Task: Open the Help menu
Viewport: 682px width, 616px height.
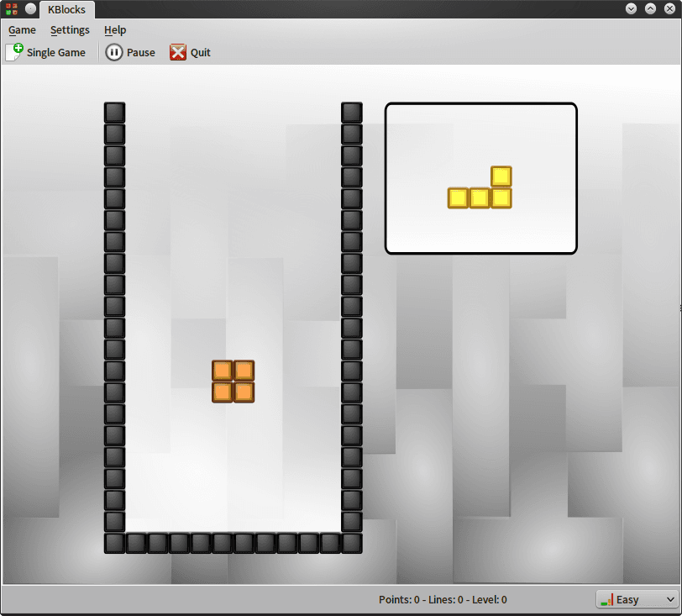Action: click(x=115, y=30)
